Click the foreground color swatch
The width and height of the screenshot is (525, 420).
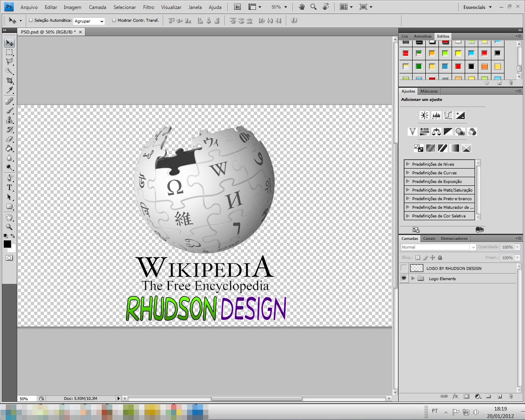click(x=7, y=245)
